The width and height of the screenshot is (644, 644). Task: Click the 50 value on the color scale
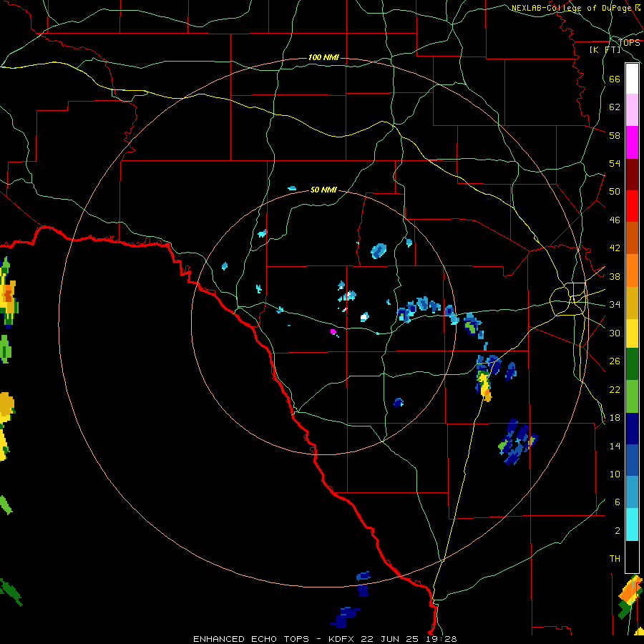(615, 192)
